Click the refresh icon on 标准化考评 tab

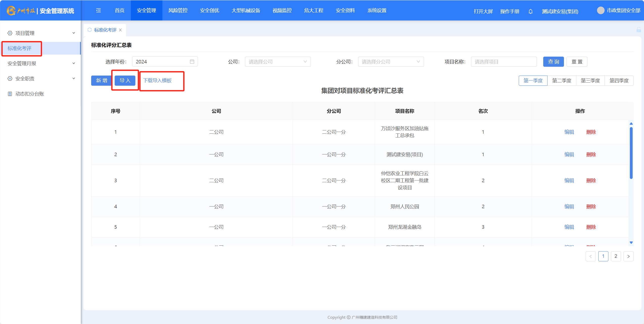click(x=89, y=30)
